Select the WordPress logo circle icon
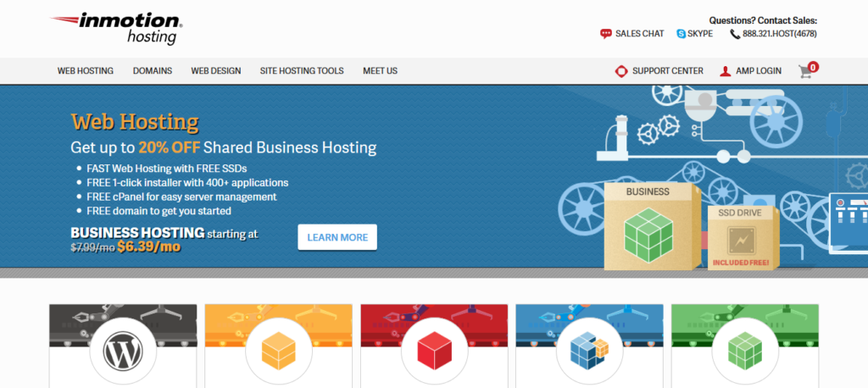This screenshot has width=868, height=388. tap(123, 351)
